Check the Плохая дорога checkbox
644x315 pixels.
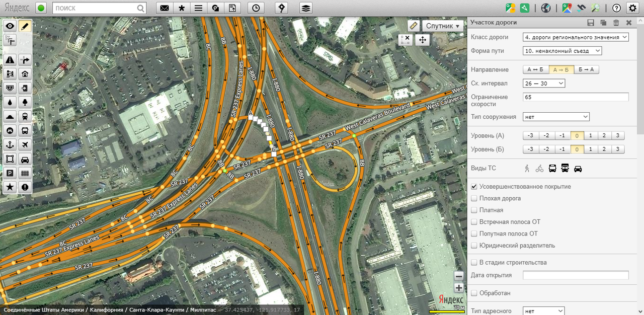click(474, 198)
